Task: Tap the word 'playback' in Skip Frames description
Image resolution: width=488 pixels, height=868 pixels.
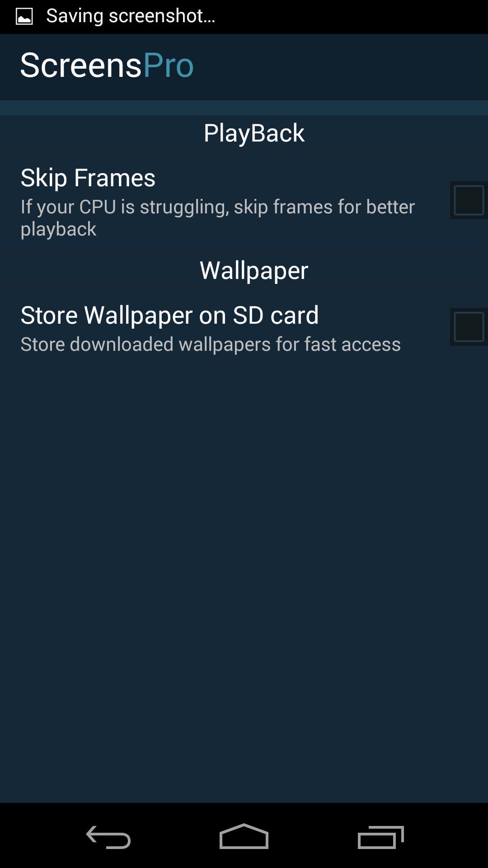Action: click(x=59, y=230)
